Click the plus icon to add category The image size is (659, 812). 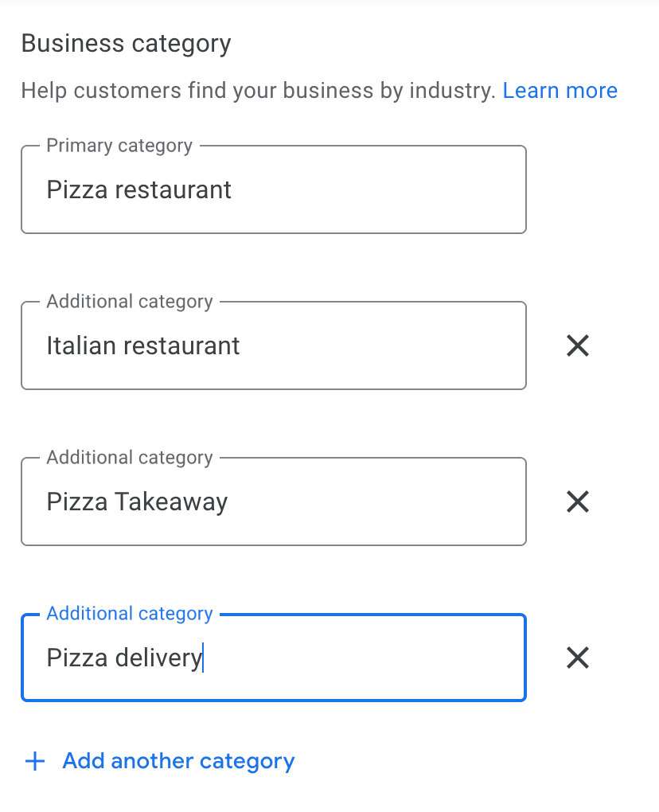[x=35, y=762]
